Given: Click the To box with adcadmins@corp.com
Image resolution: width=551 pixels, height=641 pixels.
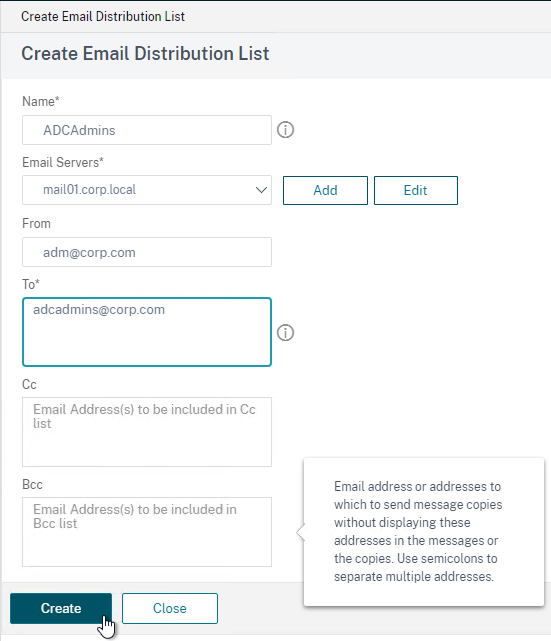Looking at the screenshot, I should (147, 332).
